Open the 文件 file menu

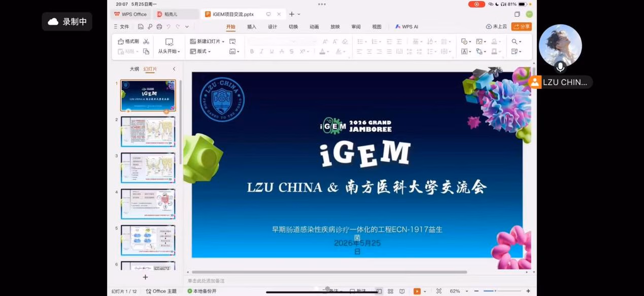point(121,27)
